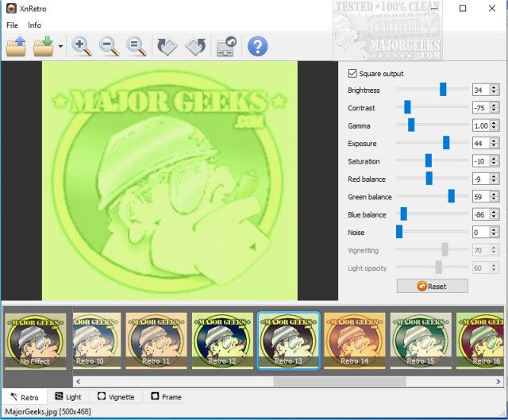The image size is (508, 420).
Task: Click the Noise value field showing 0
Action: 481,233
